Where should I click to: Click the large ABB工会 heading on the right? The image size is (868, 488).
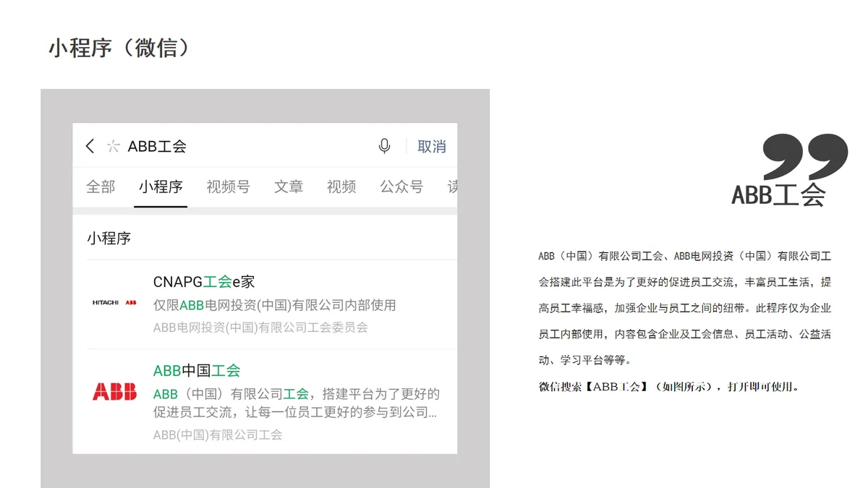coord(778,195)
